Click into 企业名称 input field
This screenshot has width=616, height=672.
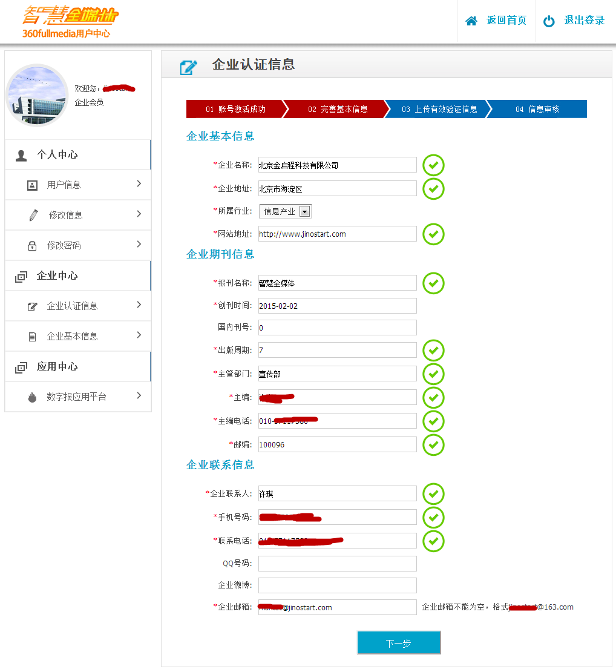click(x=338, y=165)
